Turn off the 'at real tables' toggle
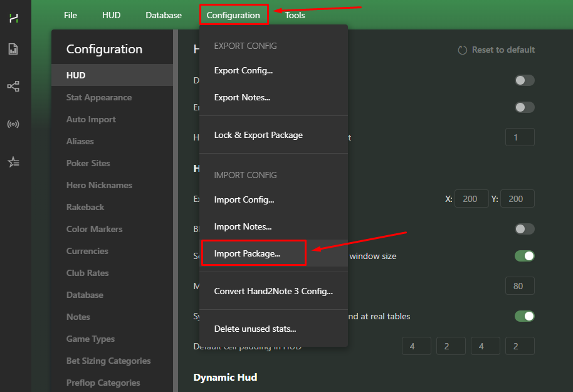573x392 pixels. click(x=524, y=316)
